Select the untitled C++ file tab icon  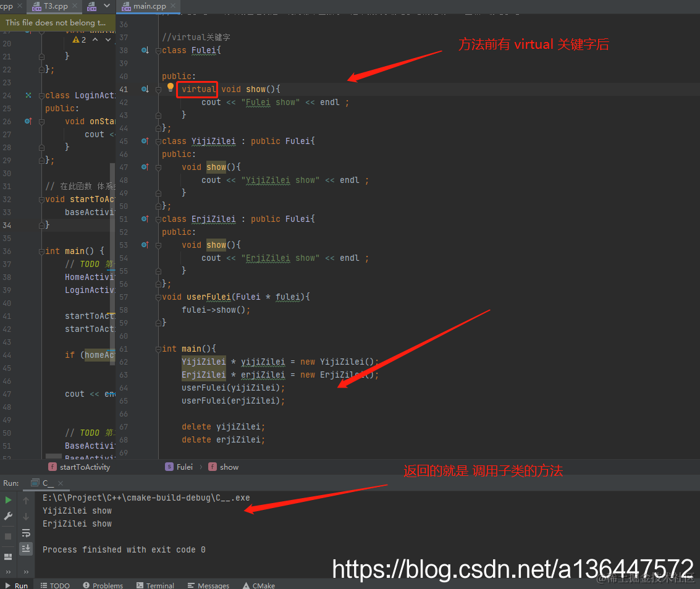tap(92, 6)
